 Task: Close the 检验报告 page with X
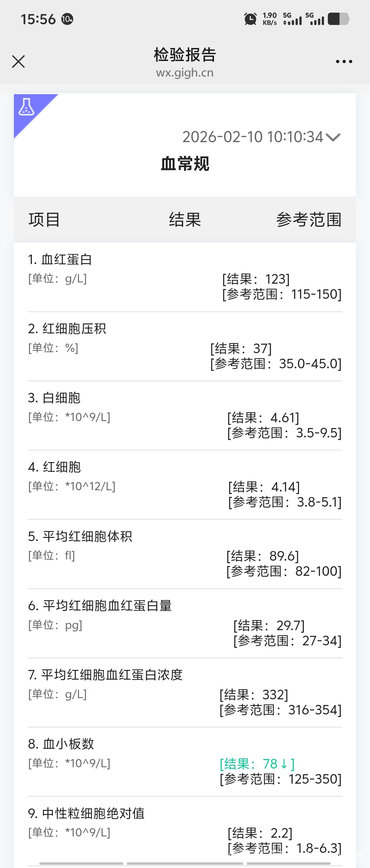[18, 62]
